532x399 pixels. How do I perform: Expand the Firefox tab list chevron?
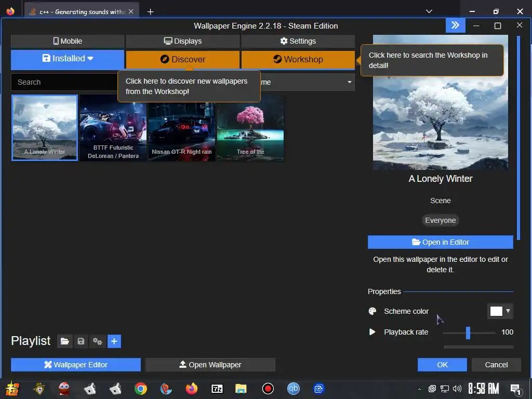tap(429, 11)
